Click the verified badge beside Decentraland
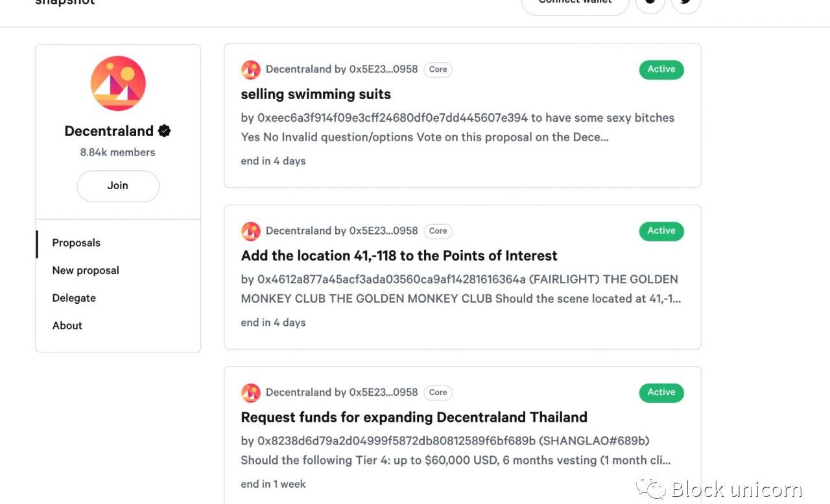Screen dimensions: 830x504 (x=165, y=131)
